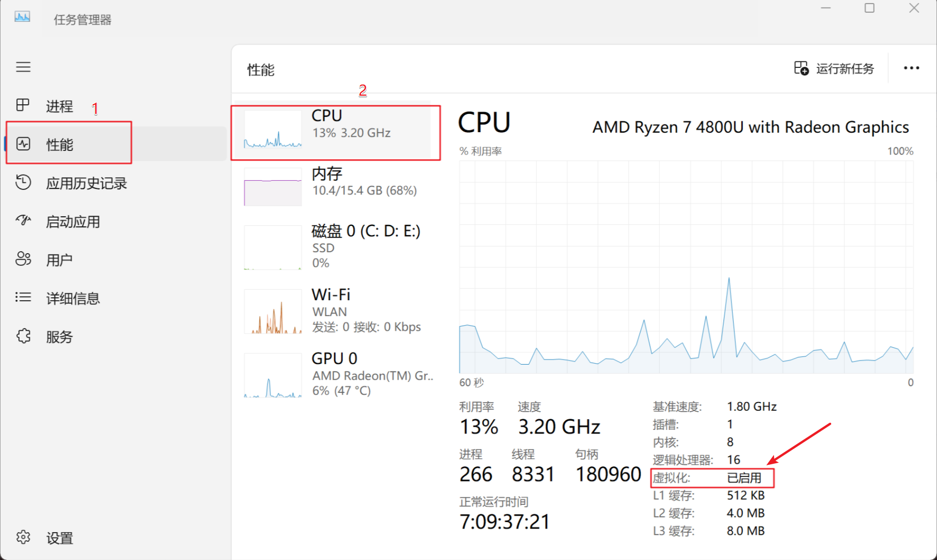Click the Run new task (运行新任务) button
937x560 pixels.
(x=834, y=68)
